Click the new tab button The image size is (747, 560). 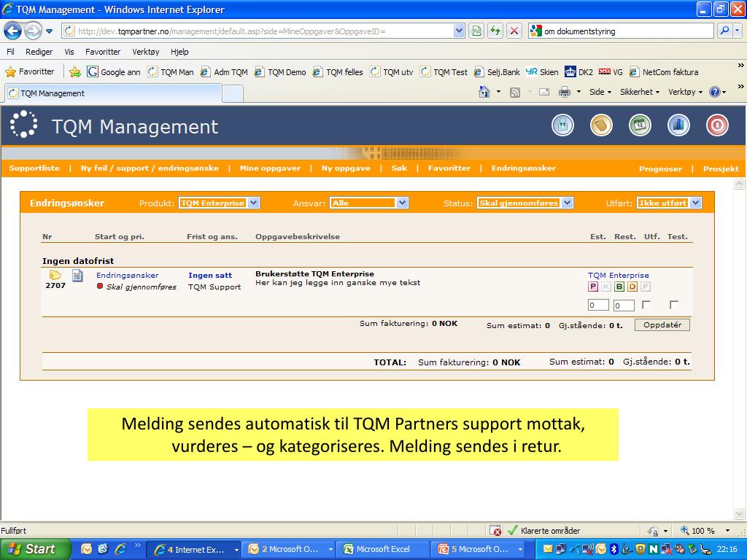click(233, 94)
